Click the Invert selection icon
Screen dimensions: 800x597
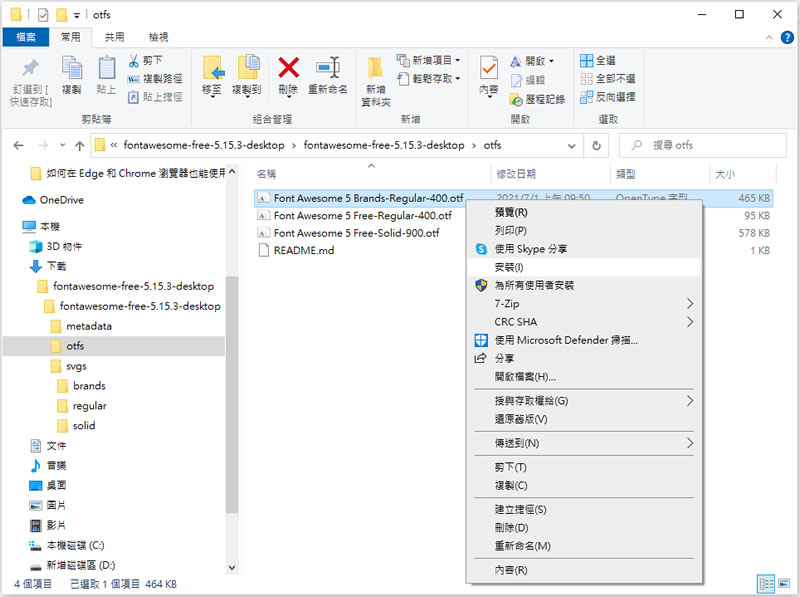tap(587, 97)
